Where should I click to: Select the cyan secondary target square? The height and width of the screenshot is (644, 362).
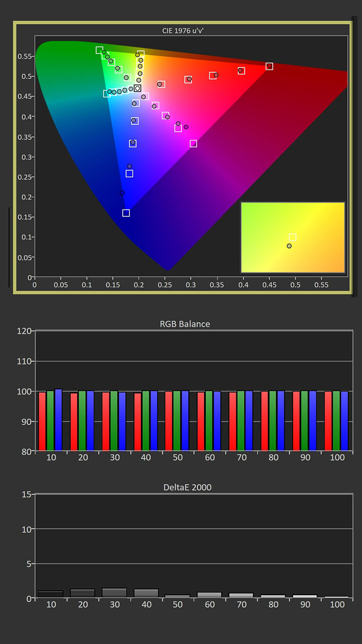pos(107,94)
